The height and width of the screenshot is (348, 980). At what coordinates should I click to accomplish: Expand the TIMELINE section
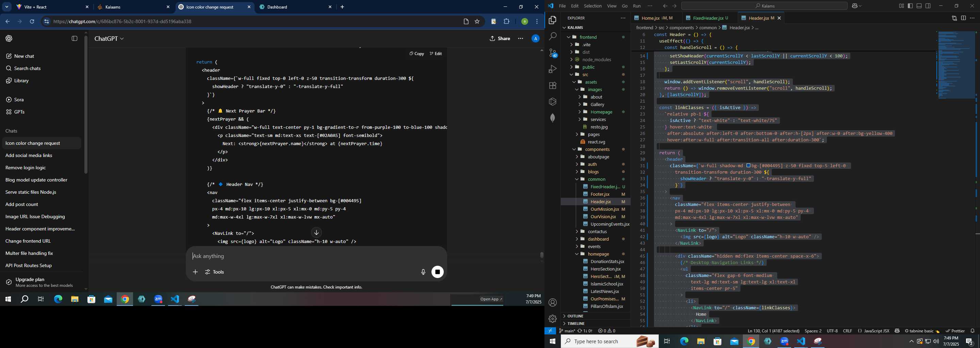(595, 324)
